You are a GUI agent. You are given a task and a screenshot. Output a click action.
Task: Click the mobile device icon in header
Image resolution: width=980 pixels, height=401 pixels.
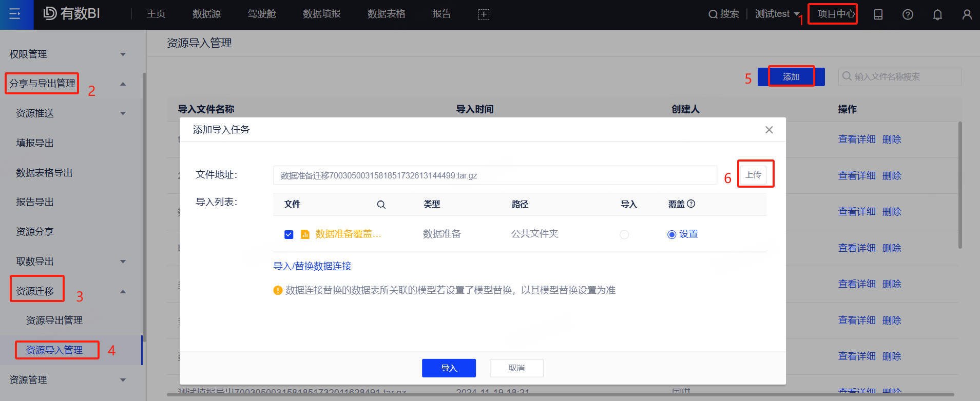pos(878,14)
